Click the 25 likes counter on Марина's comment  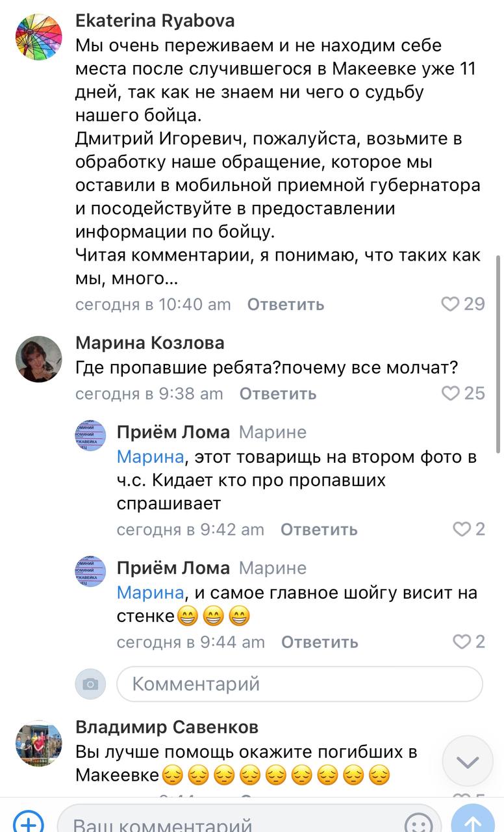tap(475, 393)
